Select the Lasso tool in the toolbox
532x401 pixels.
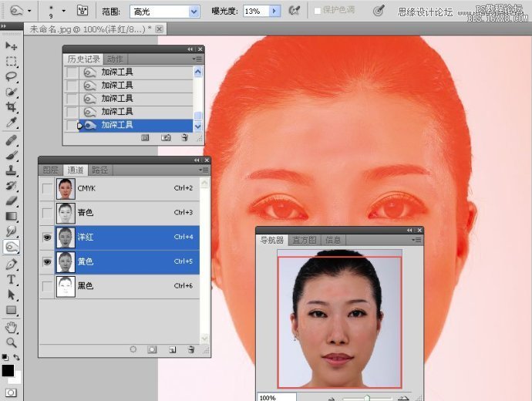(x=11, y=76)
